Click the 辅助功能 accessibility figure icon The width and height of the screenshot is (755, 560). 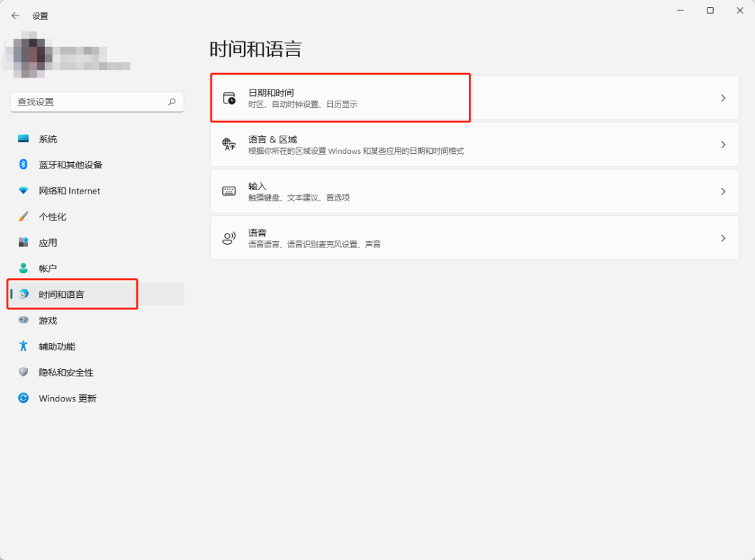click(x=23, y=346)
